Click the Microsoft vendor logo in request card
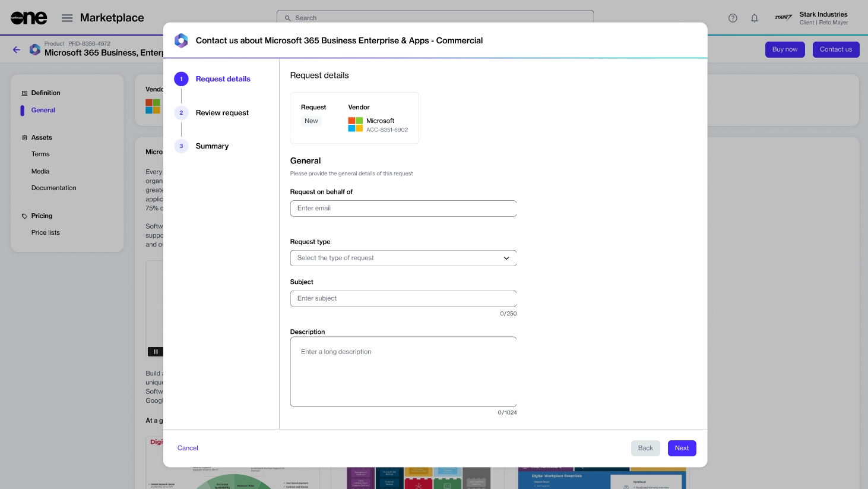Viewport: 868px width, 489px height. pos(355,125)
